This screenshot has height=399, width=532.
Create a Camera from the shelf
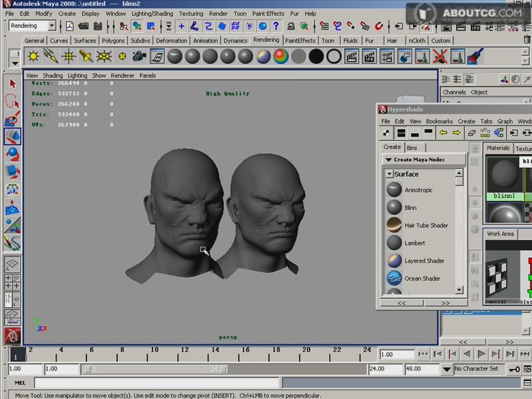pyautogui.click(x=139, y=57)
